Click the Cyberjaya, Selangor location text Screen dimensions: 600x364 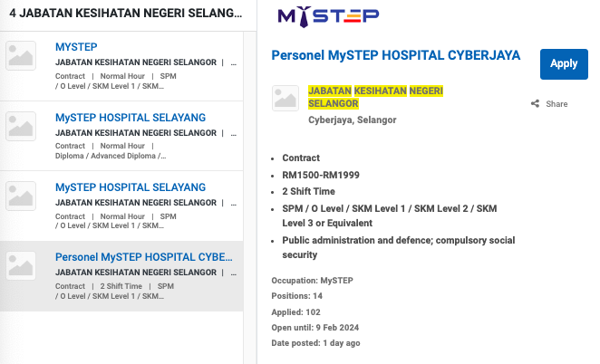(352, 120)
